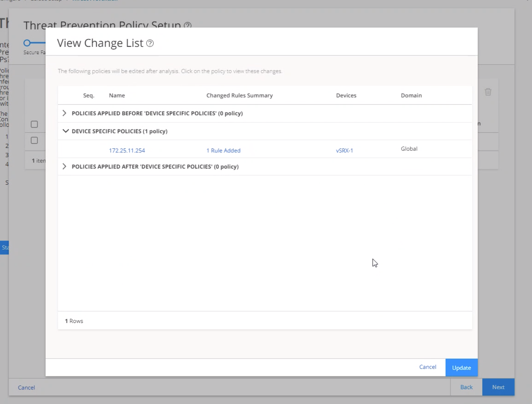Screen dimensions: 532x404
Task: Open the policy named 172.25.11.254
Action: coord(126,150)
